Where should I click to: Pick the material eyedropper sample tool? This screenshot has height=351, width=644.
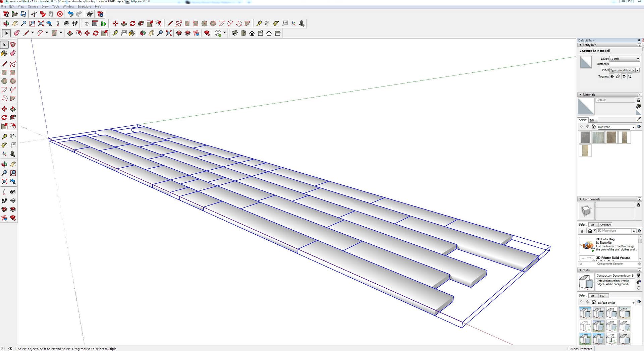pos(638,119)
